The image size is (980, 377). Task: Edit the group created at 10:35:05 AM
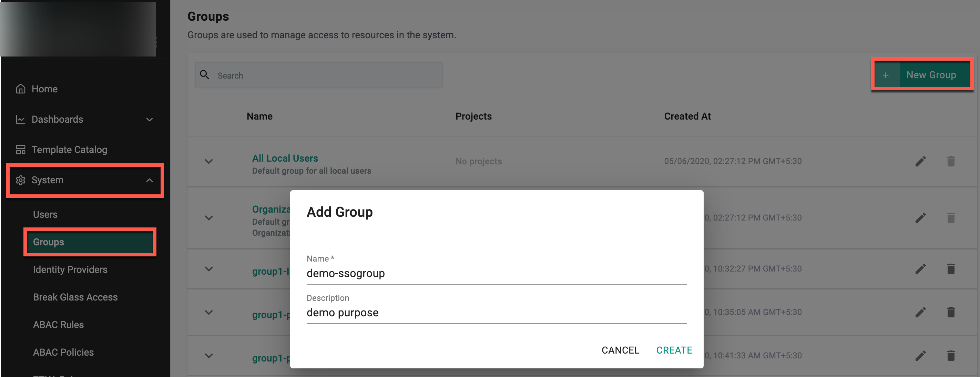[x=921, y=312]
